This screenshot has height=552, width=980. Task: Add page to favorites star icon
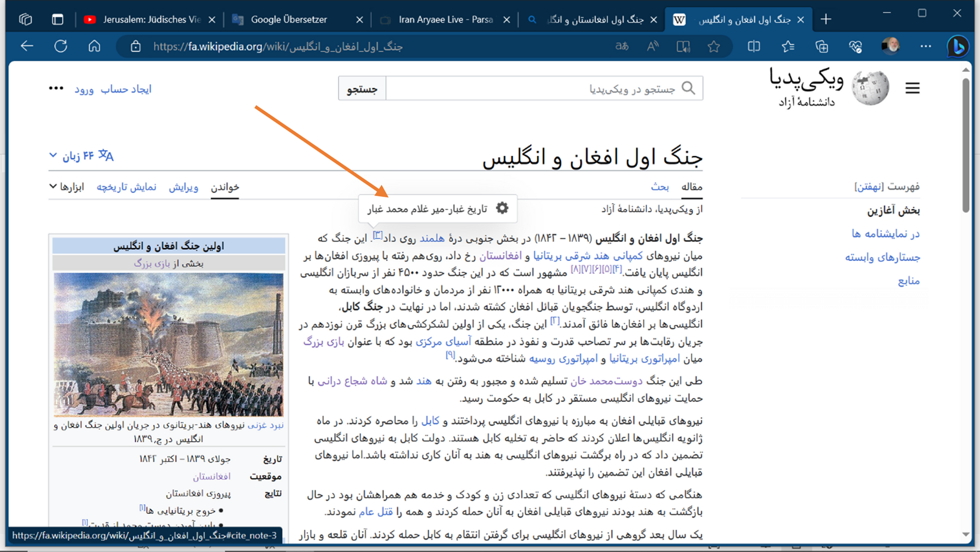click(x=714, y=46)
